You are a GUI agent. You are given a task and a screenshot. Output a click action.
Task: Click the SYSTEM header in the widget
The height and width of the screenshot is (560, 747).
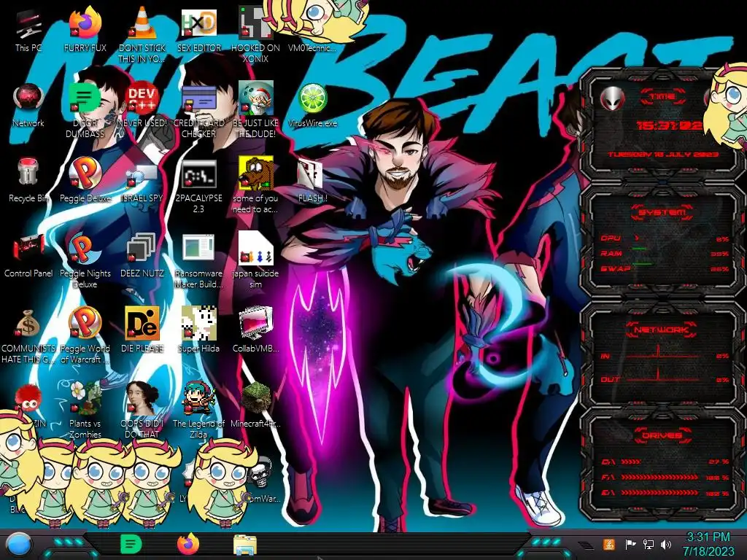[662, 212]
